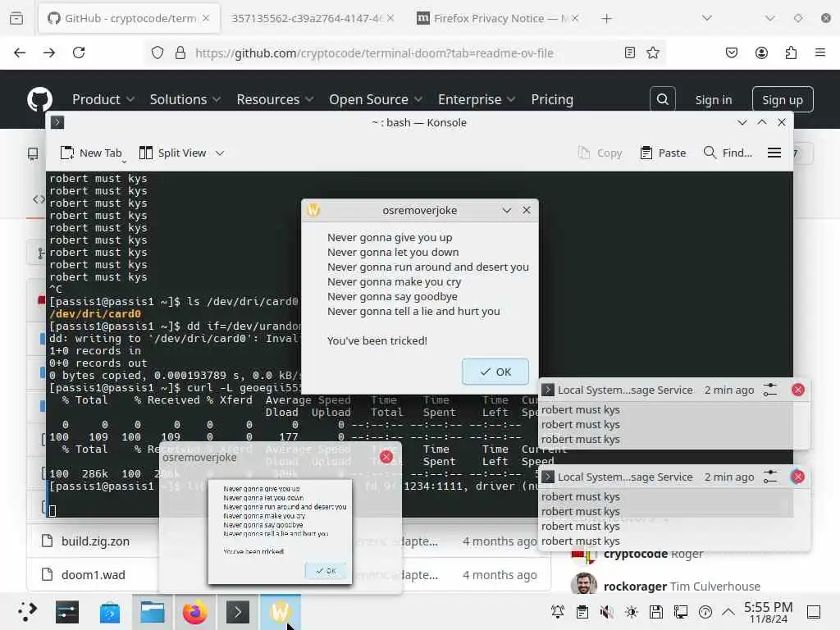
Task: Switch to GitHub cryptocode tab
Action: click(129, 18)
